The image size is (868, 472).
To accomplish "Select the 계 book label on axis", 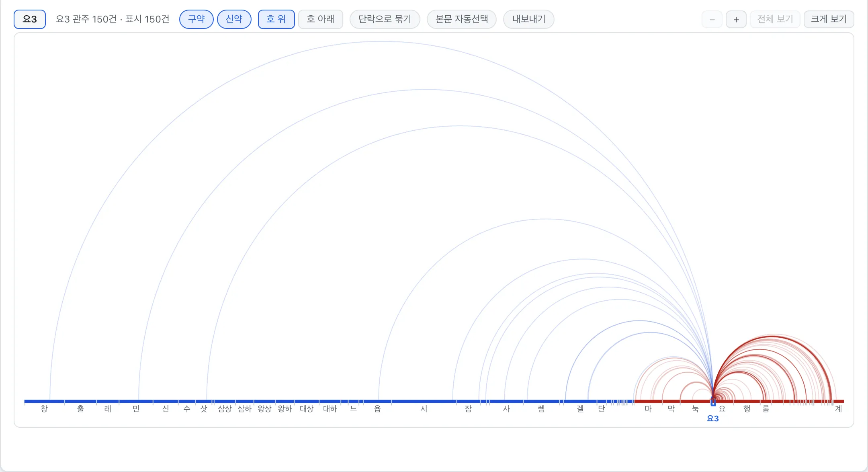I will tap(838, 409).
